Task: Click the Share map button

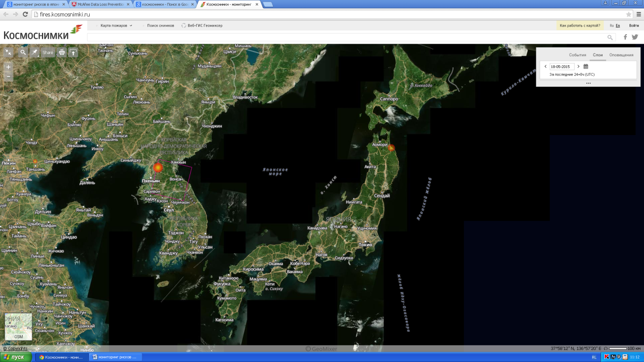Action: coord(48,52)
